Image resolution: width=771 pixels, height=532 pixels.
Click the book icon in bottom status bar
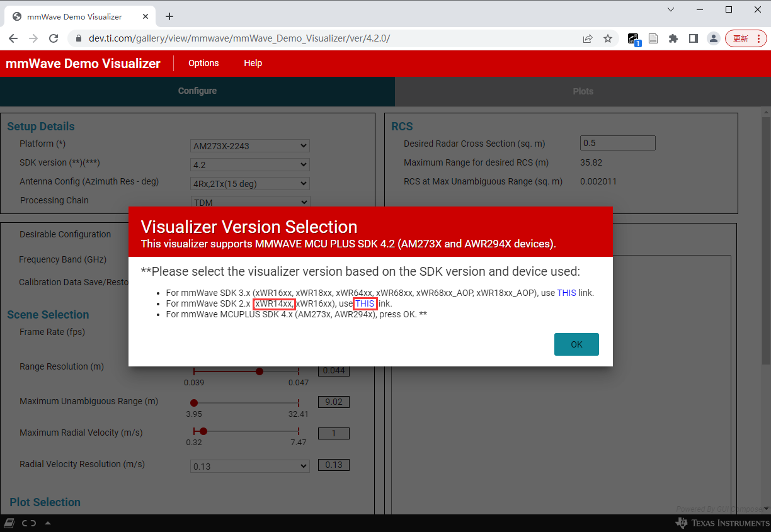click(x=9, y=523)
